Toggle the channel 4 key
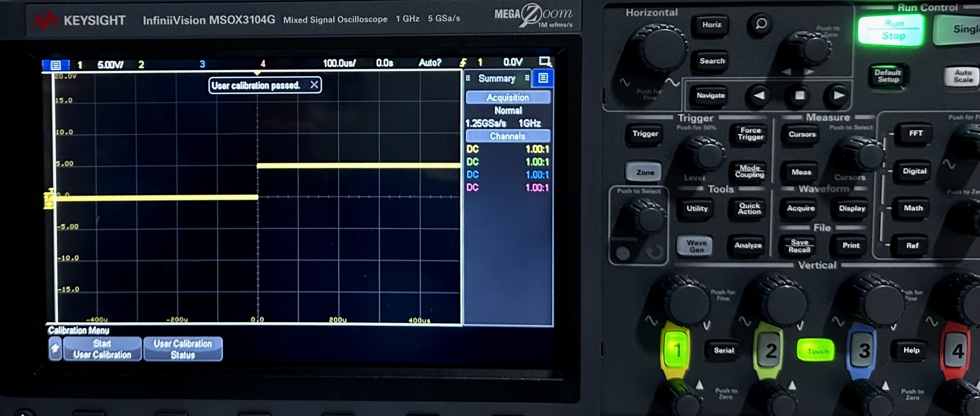980x416 pixels. click(x=956, y=351)
